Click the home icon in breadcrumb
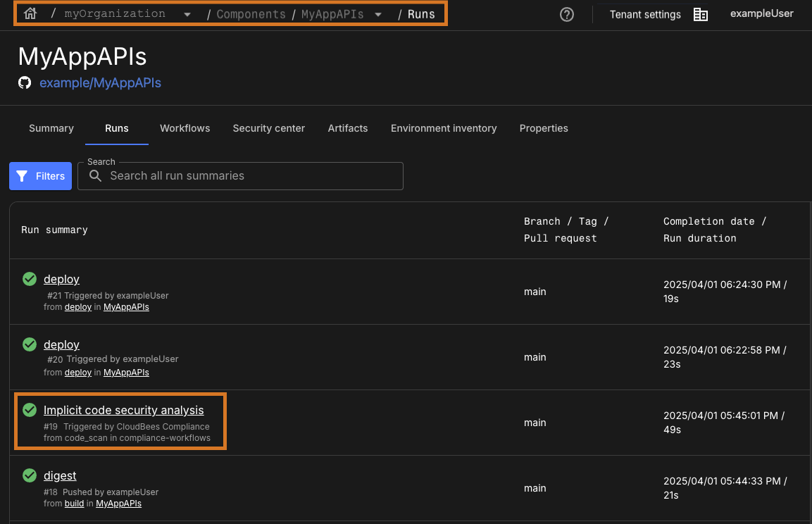The width and height of the screenshot is (812, 524). coord(30,13)
